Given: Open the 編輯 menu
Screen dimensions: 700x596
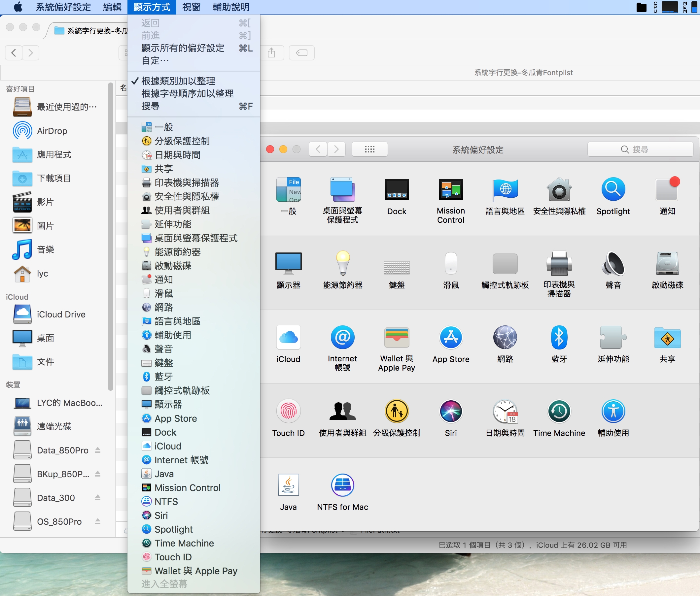Looking at the screenshot, I should 112,7.
